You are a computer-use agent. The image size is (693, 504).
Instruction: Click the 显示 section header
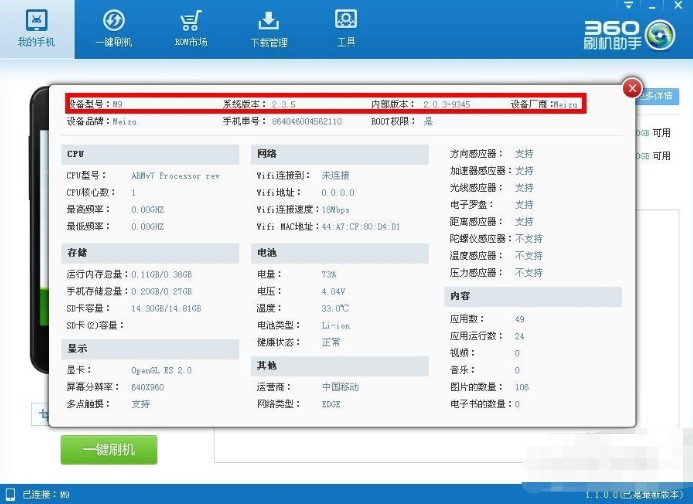150,349
